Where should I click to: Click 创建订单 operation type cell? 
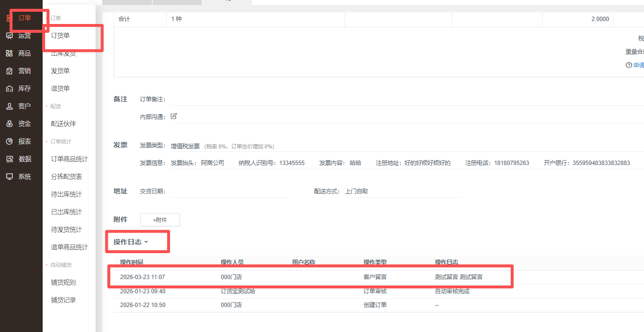pos(375,305)
